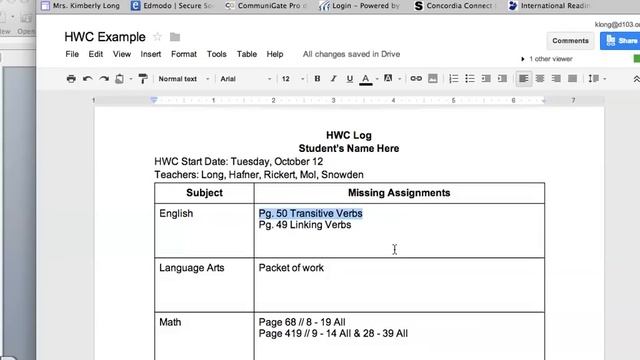Open the Arial font dropdown

point(245,79)
